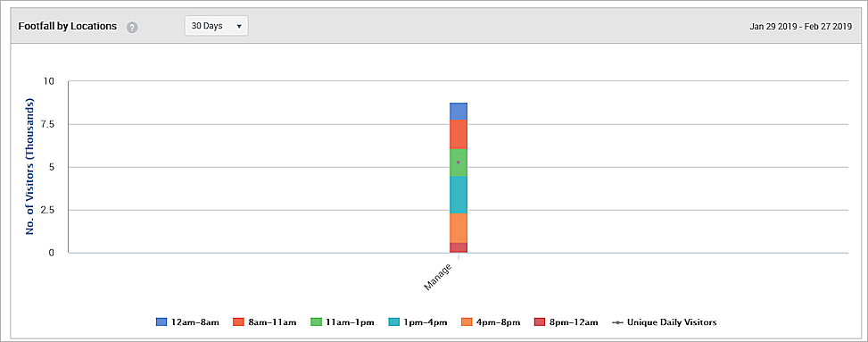Click the Footfall by Locations title
Viewport: 868px width, 342px height.
tap(68, 27)
